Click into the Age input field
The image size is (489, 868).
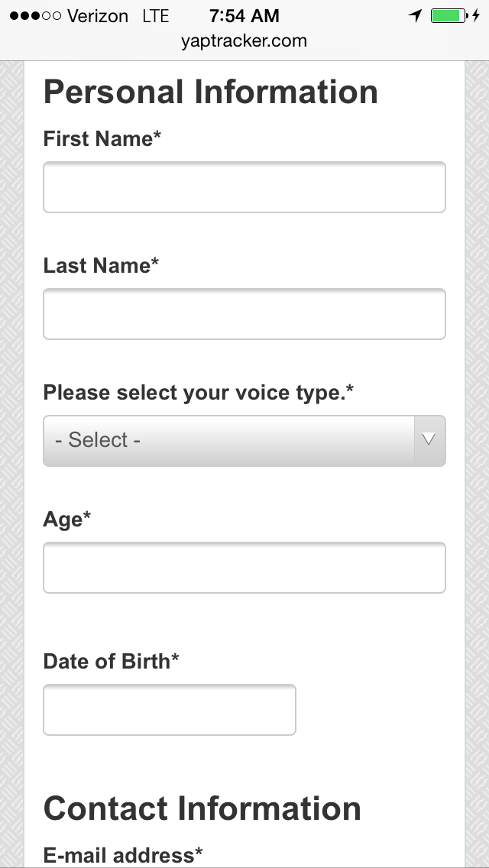[244, 568]
